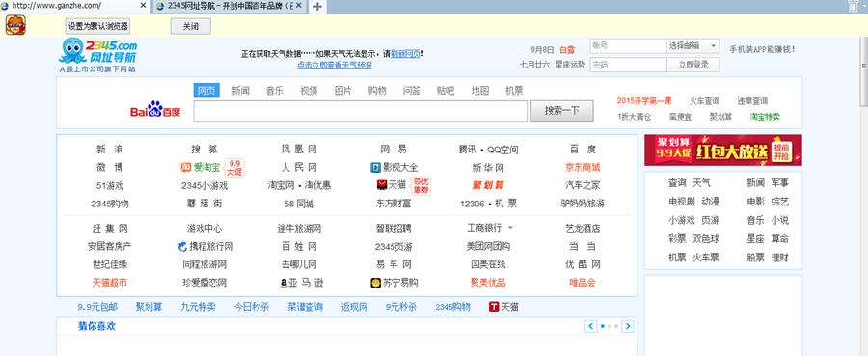Open 京东商城 link
The height and width of the screenshot is (356, 868).
583,167
